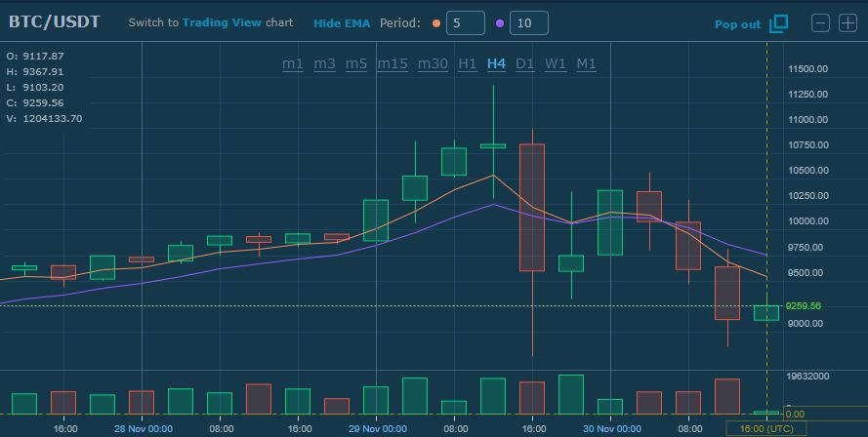Viewport: 868px width, 437px height.
Task: Click the orange EMA period dot
Action: [x=436, y=22]
